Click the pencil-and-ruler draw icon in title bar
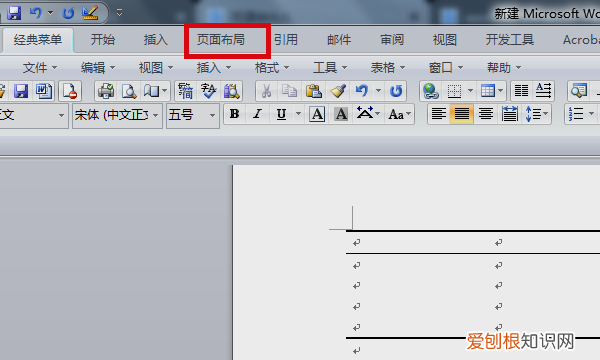The width and height of the screenshot is (600, 360). click(90, 13)
